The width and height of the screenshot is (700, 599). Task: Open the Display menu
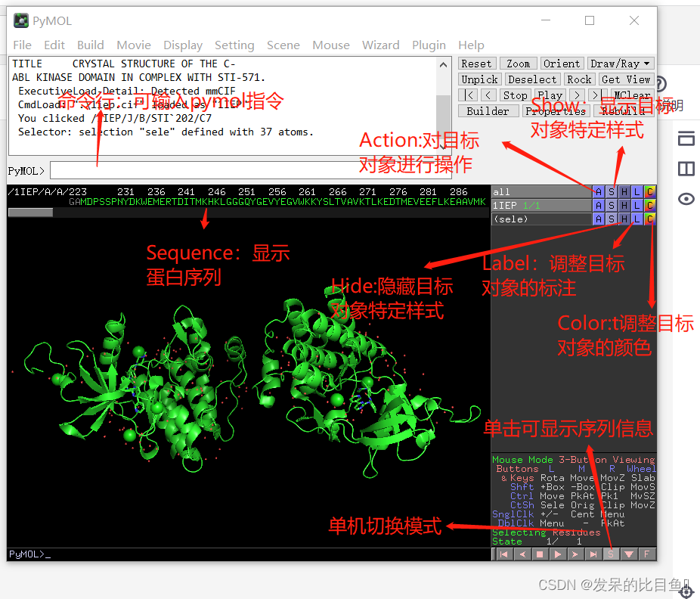(x=183, y=45)
